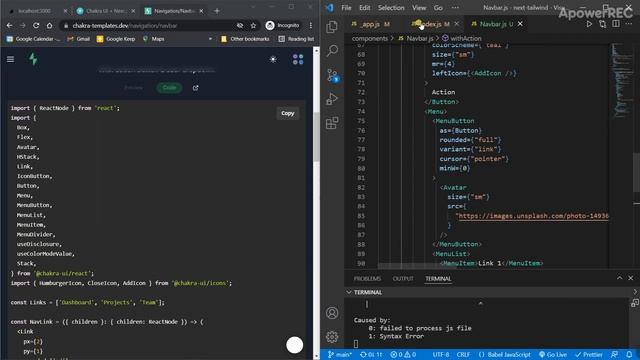This screenshot has width=640, height=360.
Task: Open the Go menu in VS Code
Action: [x=438, y=7]
